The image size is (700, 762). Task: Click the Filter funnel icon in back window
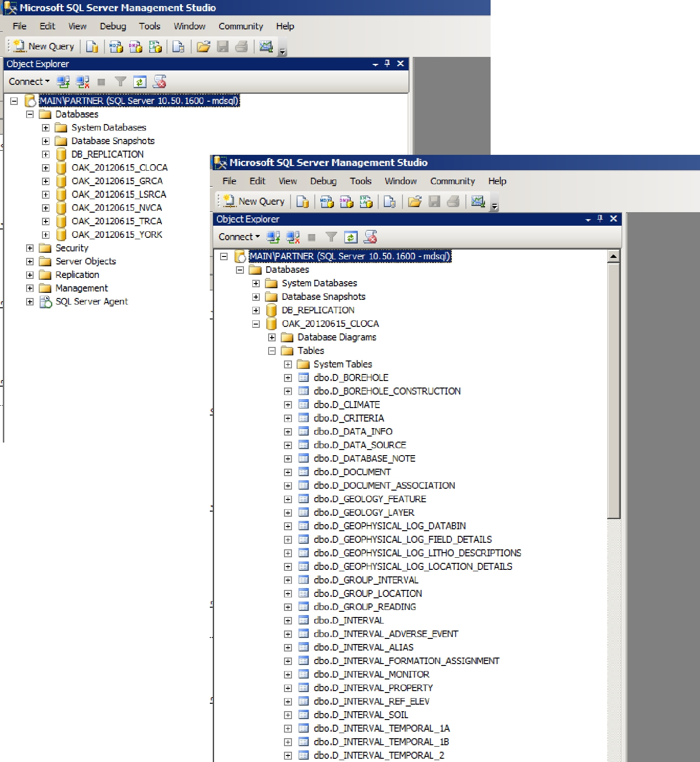(120, 82)
